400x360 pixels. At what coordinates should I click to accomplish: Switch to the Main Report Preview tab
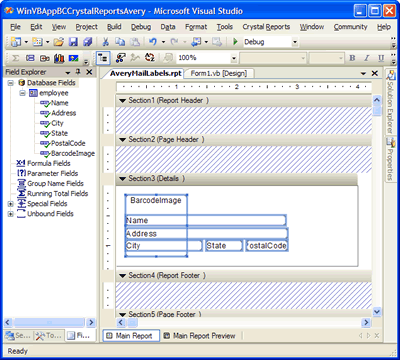[x=199, y=336]
